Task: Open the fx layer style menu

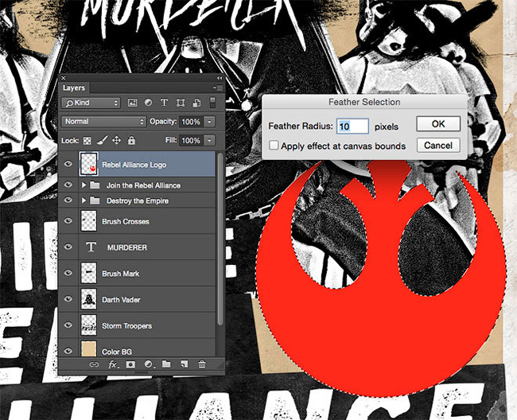Action: pyautogui.click(x=113, y=364)
